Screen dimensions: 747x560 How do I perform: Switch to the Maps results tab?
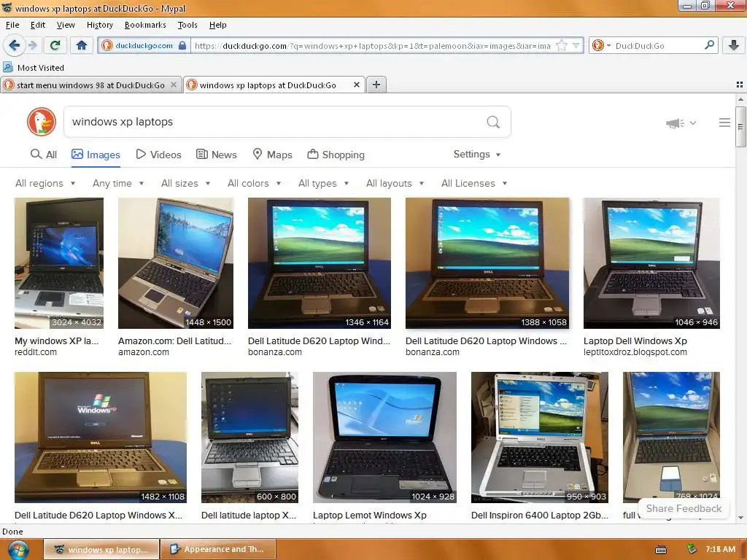point(272,155)
